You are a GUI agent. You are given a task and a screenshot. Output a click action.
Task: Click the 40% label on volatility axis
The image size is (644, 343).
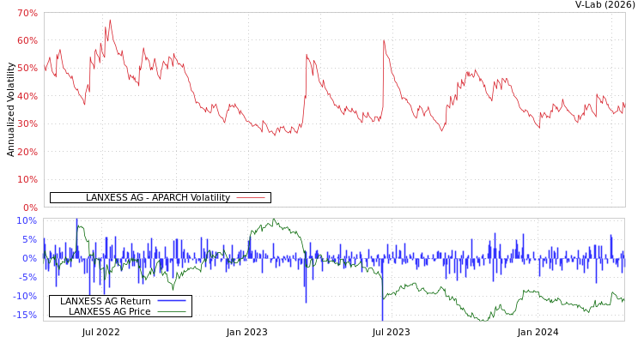[27, 97]
